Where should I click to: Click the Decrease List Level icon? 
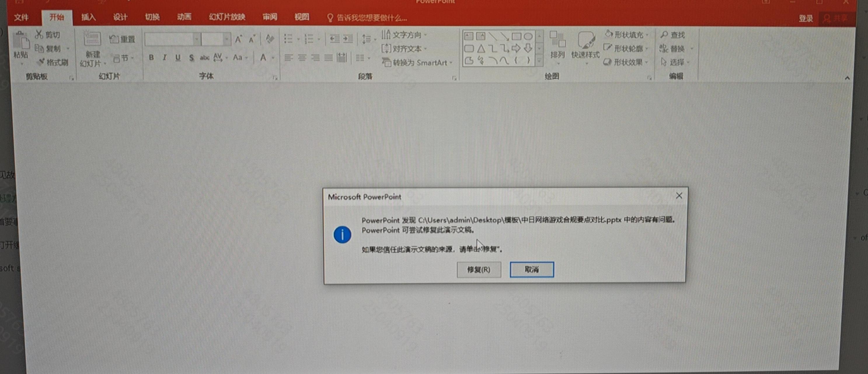(334, 39)
